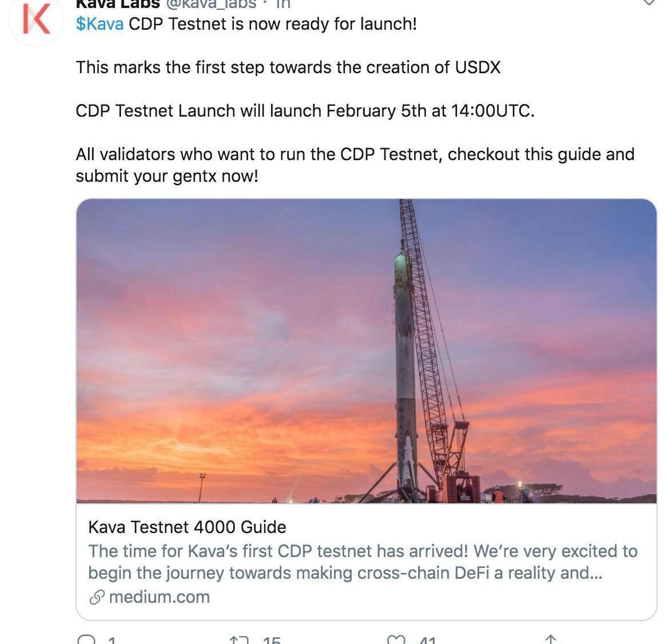Share the tweet with the upload arrow
The width and height of the screenshot is (668, 644).
[x=550, y=639]
